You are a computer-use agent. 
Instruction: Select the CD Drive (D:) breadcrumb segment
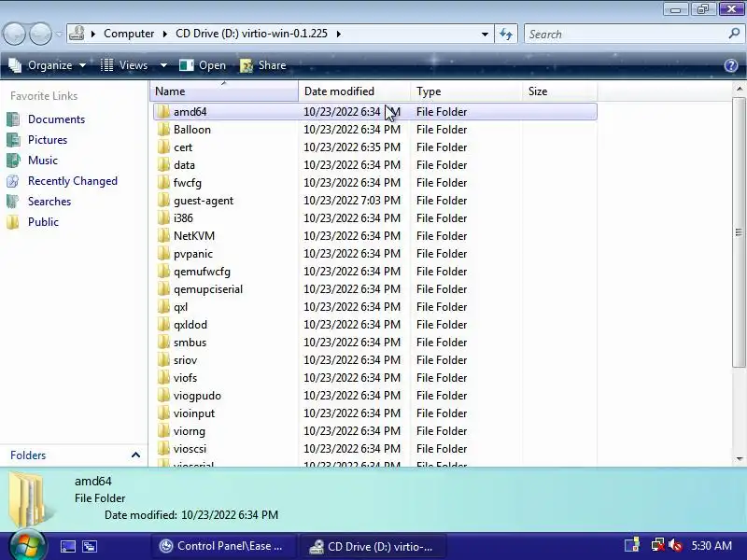point(251,34)
